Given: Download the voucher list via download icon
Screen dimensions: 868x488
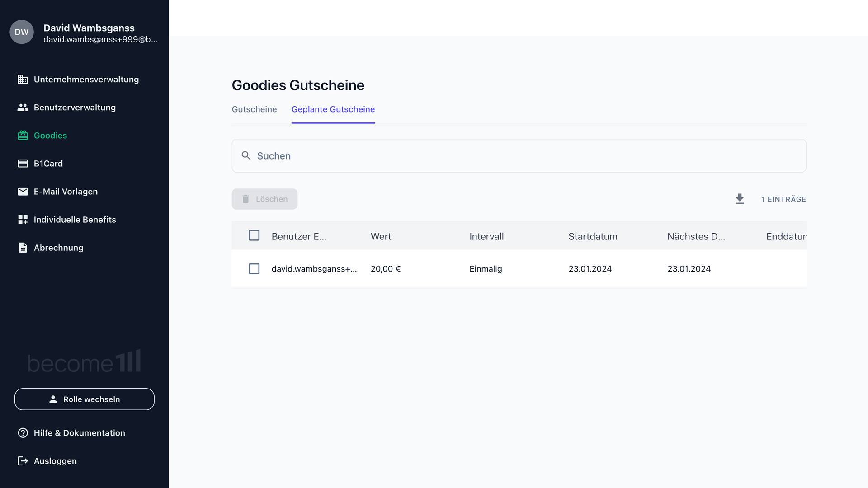Looking at the screenshot, I should (740, 199).
